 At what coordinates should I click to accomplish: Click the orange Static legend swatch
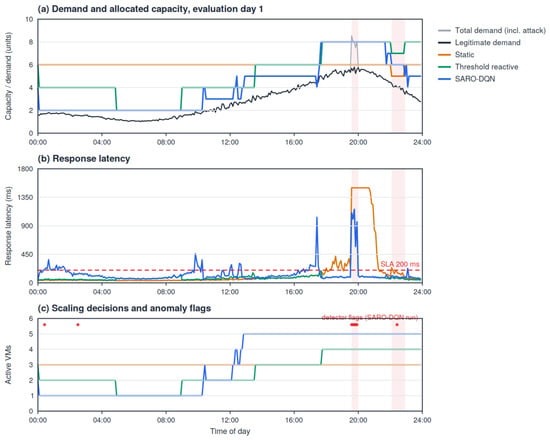point(444,55)
